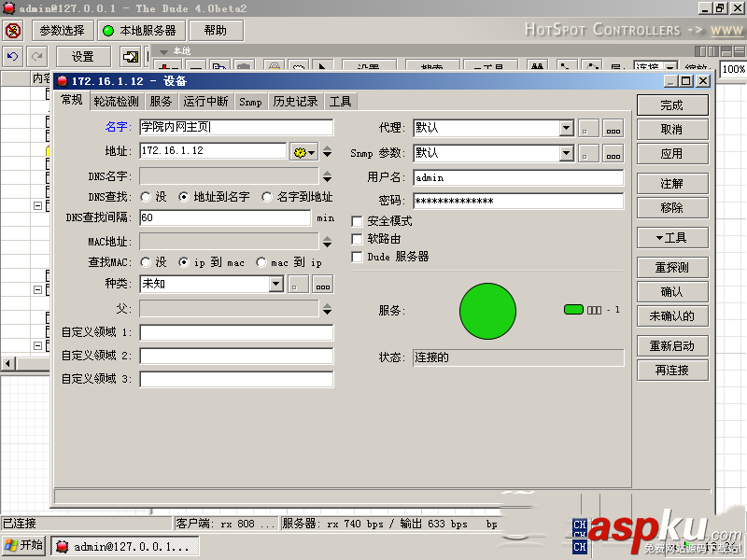747x560 pixels.
Task: Open the 运行中断 tab
Action: coord(205,102)
